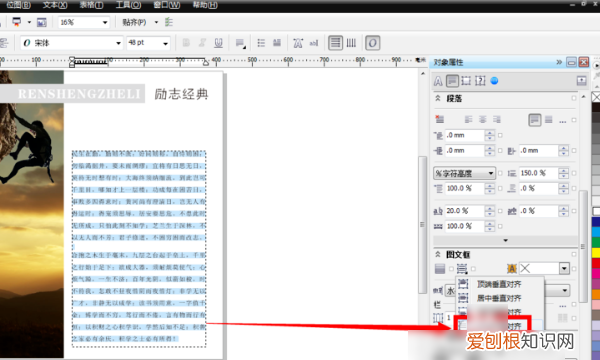Click the right indent .0 mm field

539,151
